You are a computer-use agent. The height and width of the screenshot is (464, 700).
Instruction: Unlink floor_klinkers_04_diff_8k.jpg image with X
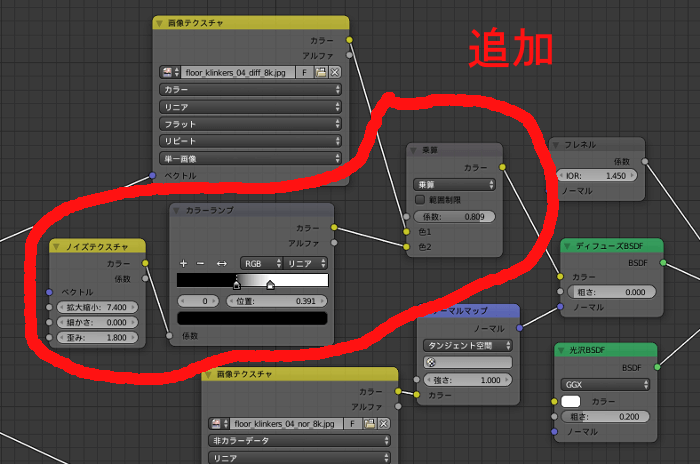pyautogui.click(x=335, y=72)
